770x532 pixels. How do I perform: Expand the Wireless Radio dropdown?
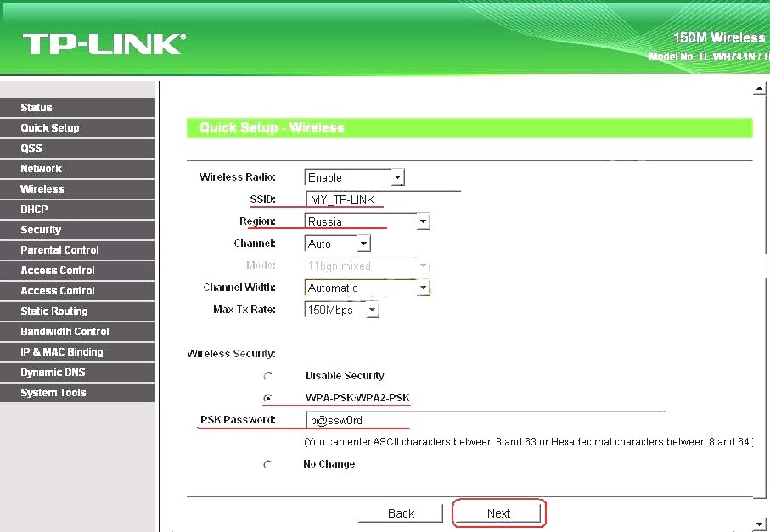pyautogui.click(x=354, y=177)
